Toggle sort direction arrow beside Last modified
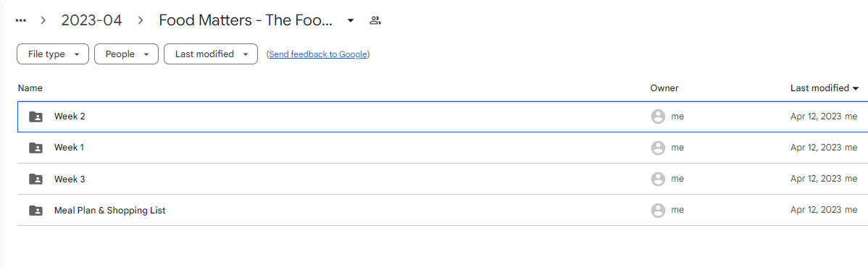The image size is (868, 267). coord(856,88)
